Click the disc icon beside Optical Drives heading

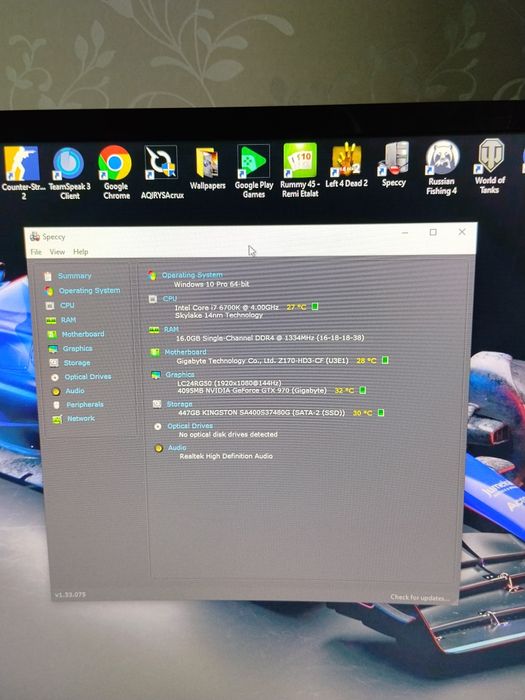pyautogui.click(x=158, y=426)
